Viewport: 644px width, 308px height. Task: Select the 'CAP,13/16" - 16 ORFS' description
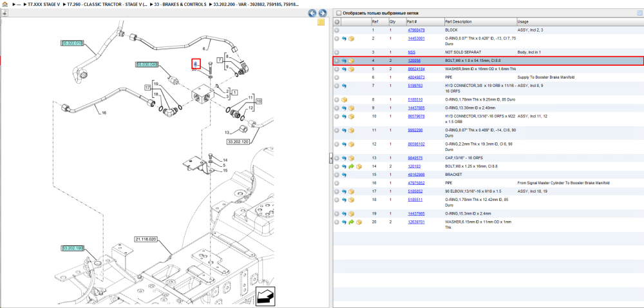463,158
